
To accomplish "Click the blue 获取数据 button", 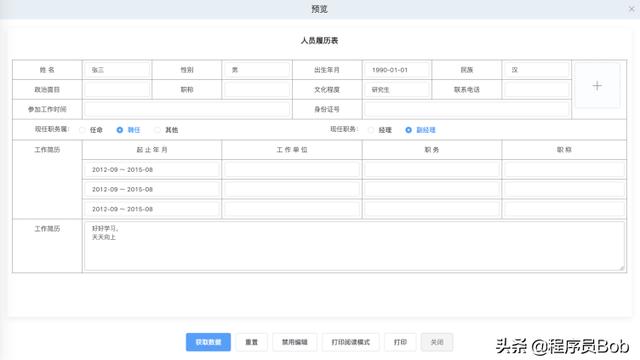I will pyautogui.click(x=208, y=342).
